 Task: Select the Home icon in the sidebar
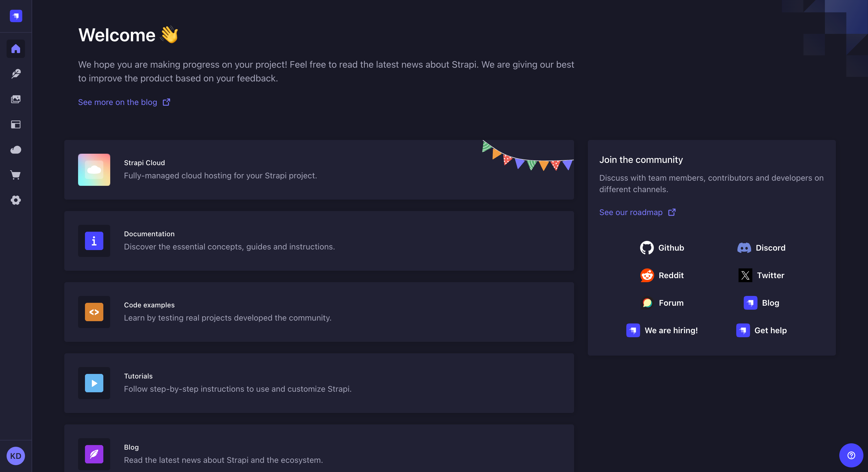point(15,49)
